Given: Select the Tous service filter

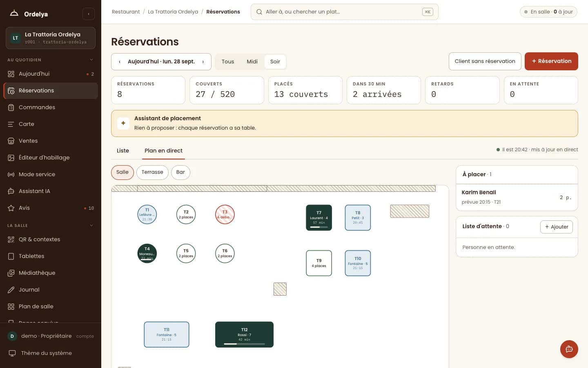Looking at the screenshot, I should coord(228,62).
